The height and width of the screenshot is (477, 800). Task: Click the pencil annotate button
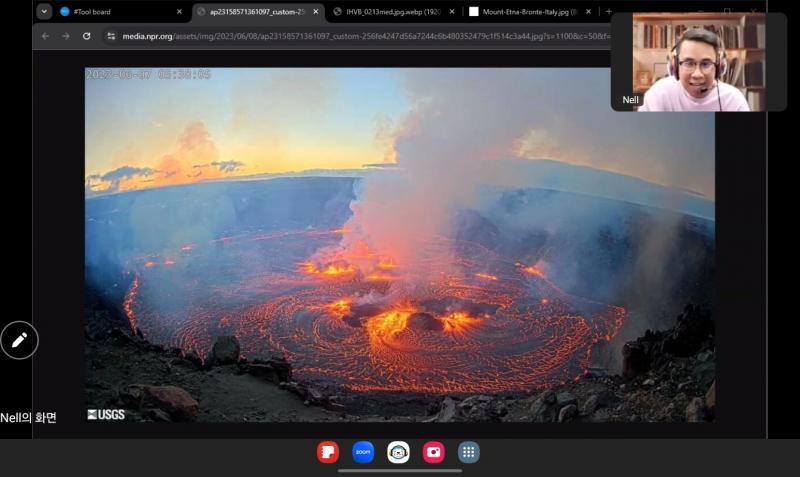[x=19, y=341]
